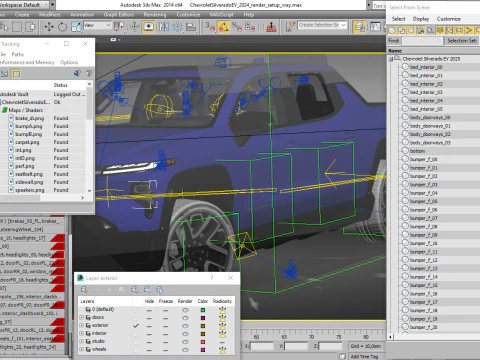Screen dimensions: 480x360
Task: Open the Manage Layers toolbar icon
Action: coord(359,27)
